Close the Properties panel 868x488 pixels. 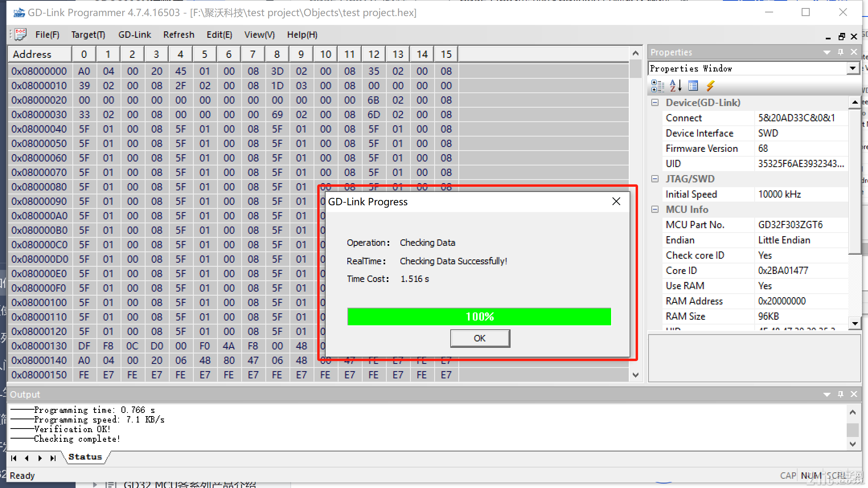tap(854, 52)
